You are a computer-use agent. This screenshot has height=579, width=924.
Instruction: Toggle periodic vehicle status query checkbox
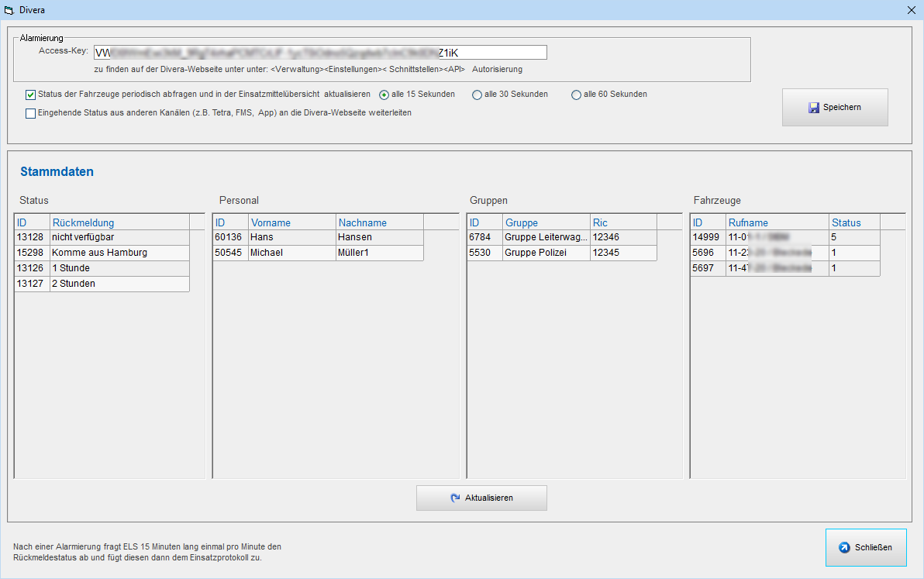pos(31,95)
